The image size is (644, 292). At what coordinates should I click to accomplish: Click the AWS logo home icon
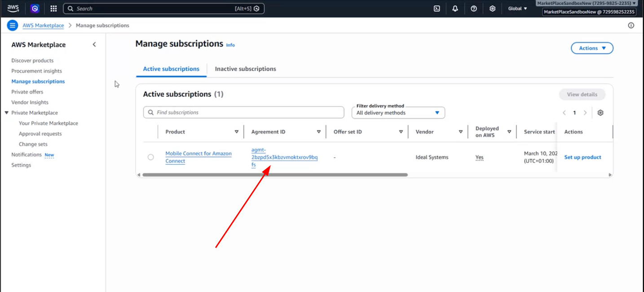coord(13,9)
